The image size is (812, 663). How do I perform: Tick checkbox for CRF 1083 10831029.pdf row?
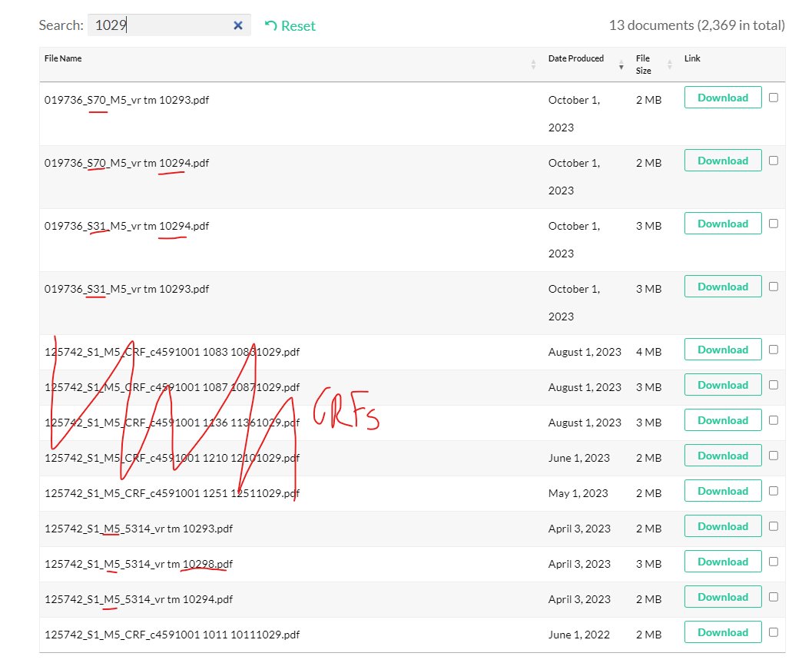tap(773, 350)
